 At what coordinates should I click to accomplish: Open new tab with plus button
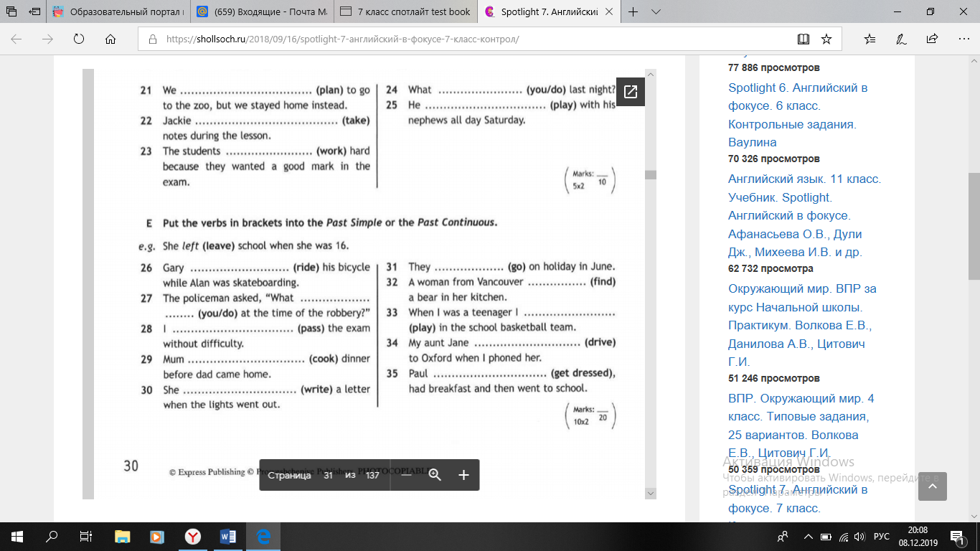[633, 11]
